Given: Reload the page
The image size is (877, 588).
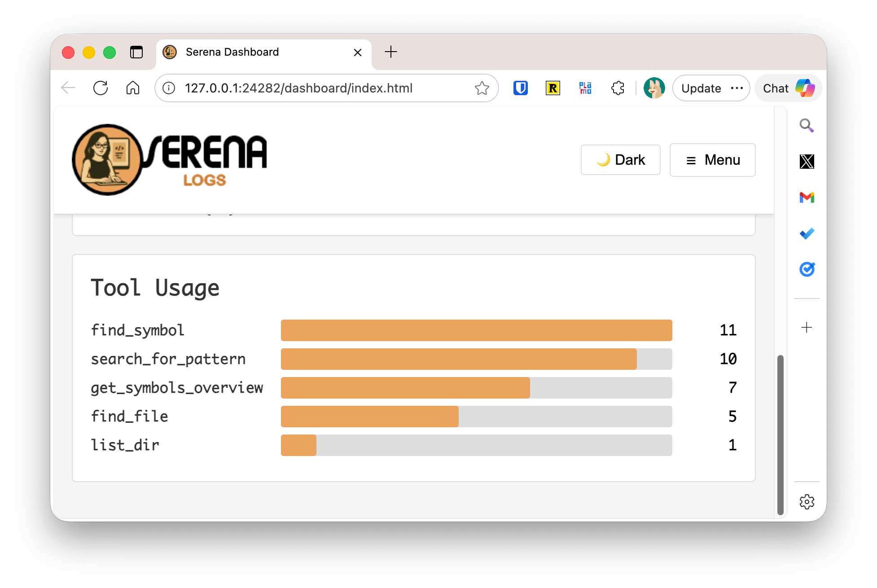Looking at the screenshot, I should click(101, 88).
